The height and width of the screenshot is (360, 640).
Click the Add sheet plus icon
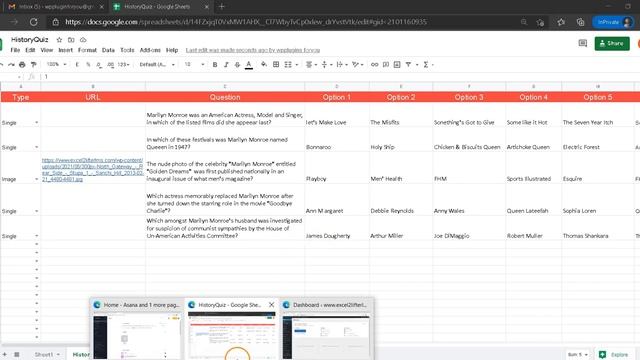[x=4, y=354]
